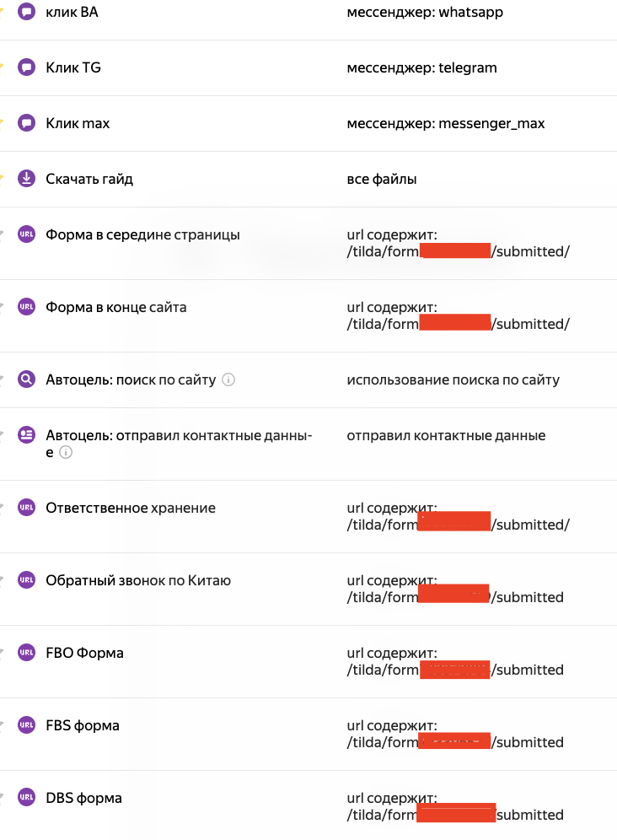617x840 pixels.
Task: Select the FBS форма goal name
Action: 83,725
